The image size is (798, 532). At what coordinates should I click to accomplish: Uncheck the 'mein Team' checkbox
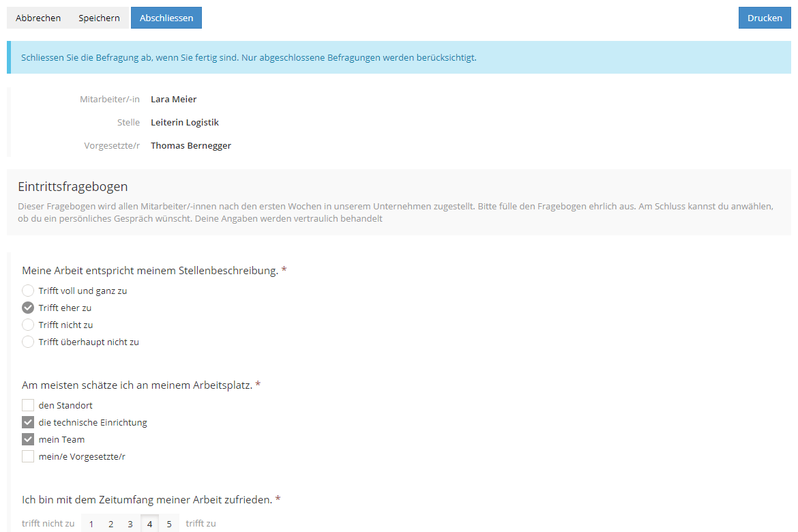pyautogui.click(x=28, y=439)
